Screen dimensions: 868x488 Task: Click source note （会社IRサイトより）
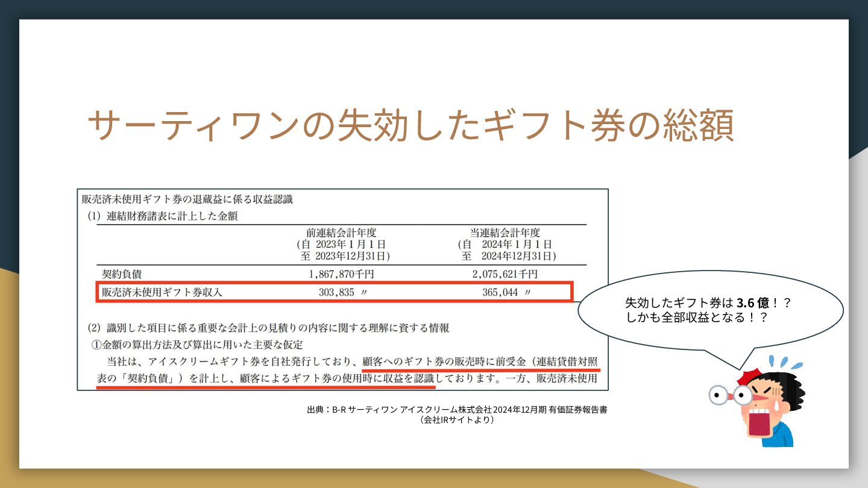[x=458, y=420]
